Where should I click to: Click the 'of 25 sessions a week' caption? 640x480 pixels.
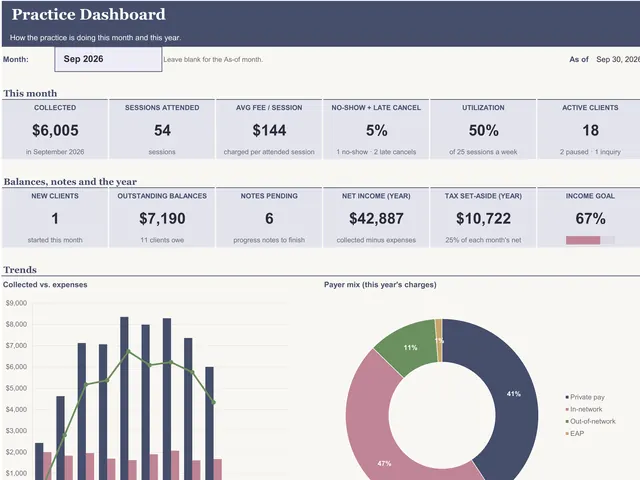483,152
